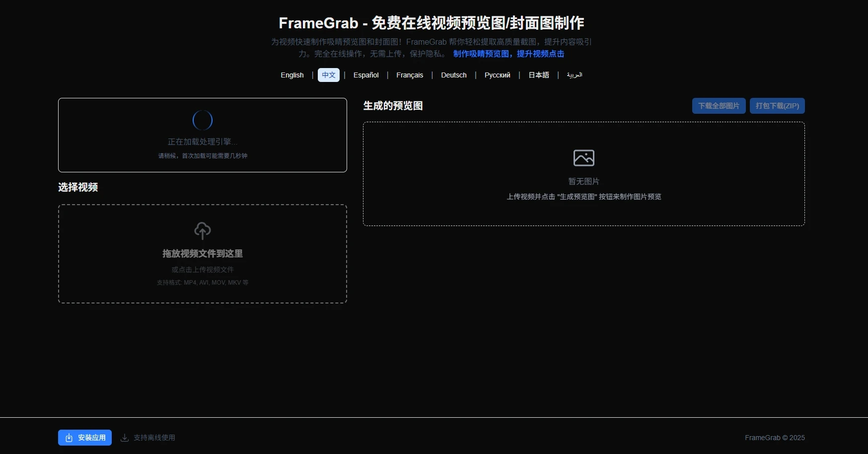
Task: Click FrameGrab © 2025 footer text
Action: [775, 438]
